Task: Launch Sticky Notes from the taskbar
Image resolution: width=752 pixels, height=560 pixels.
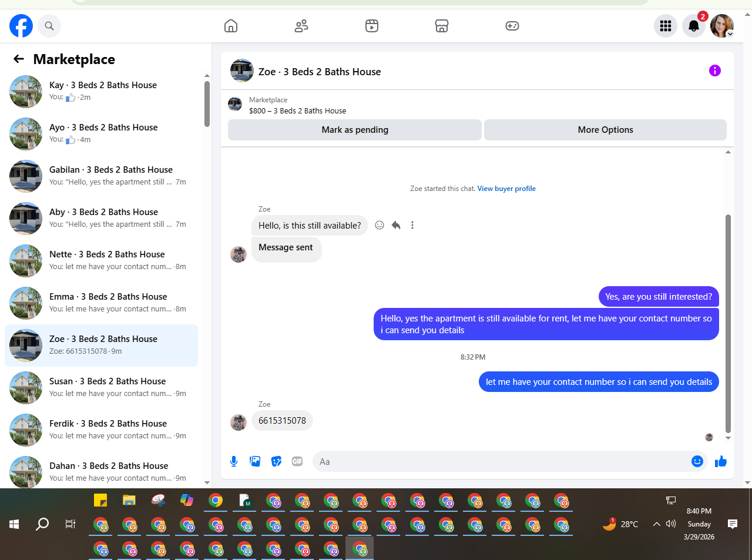Action: click(x=100, y=500)
